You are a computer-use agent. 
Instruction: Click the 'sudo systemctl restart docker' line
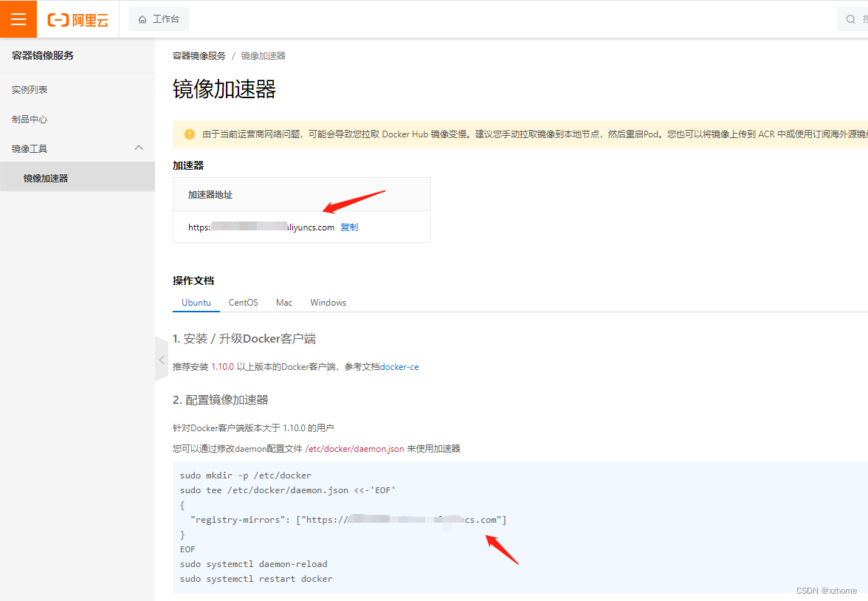[256, 579]
